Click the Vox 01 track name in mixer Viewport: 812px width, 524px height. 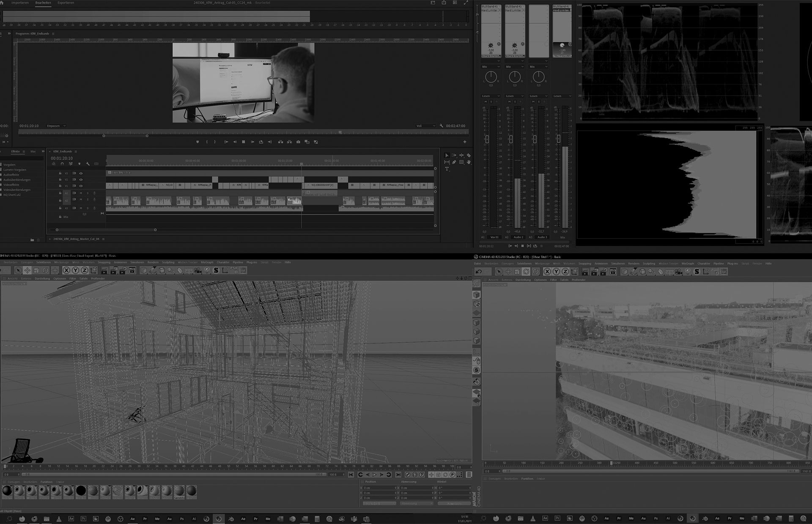[494, 237]
